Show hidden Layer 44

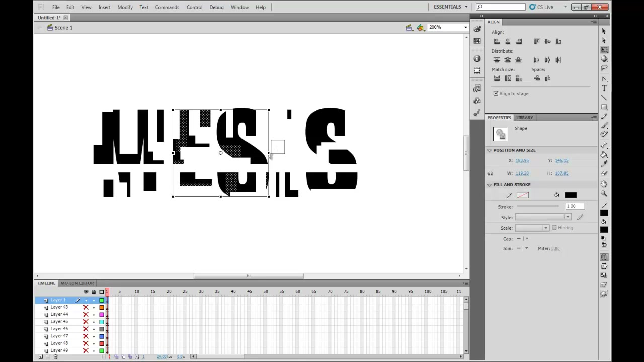(x=86, y=315)
